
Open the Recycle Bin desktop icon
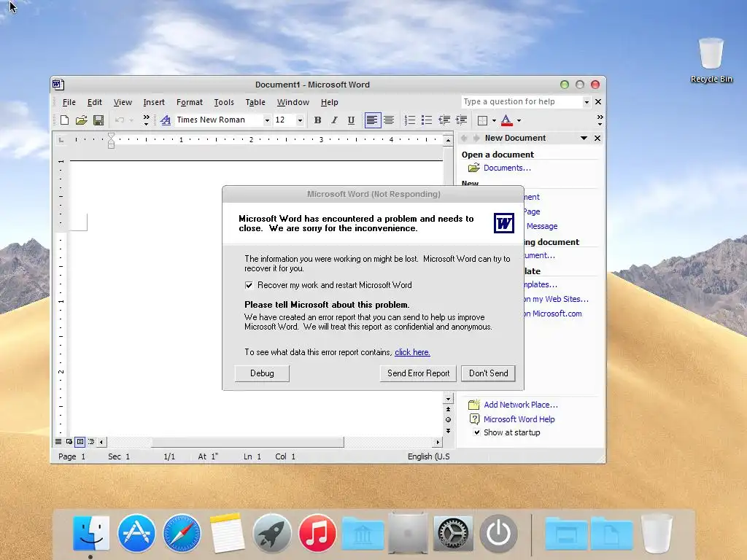click(711, 61)
